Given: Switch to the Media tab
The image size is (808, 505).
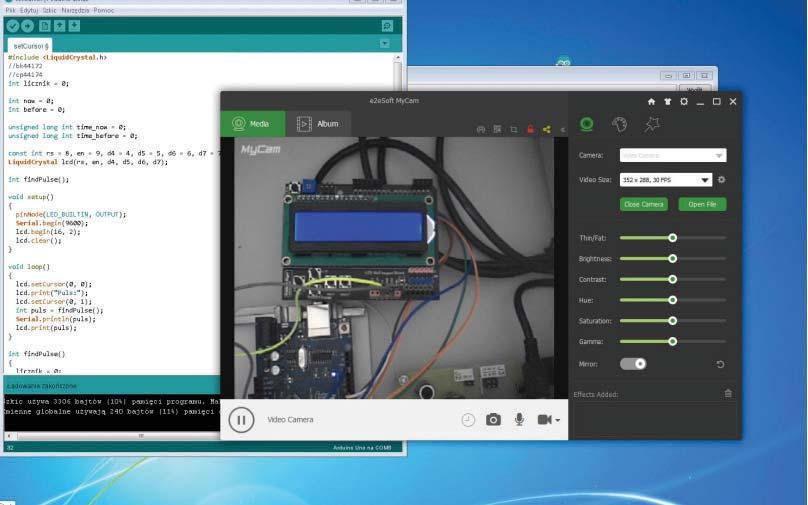Looking at the screenshot, I should tap(252, 124).
